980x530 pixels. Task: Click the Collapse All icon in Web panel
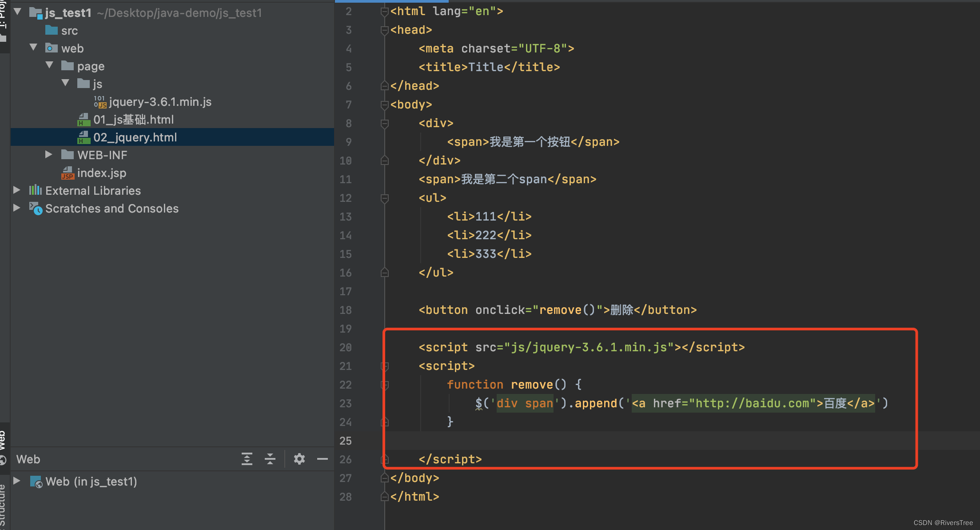coord(270,459)
